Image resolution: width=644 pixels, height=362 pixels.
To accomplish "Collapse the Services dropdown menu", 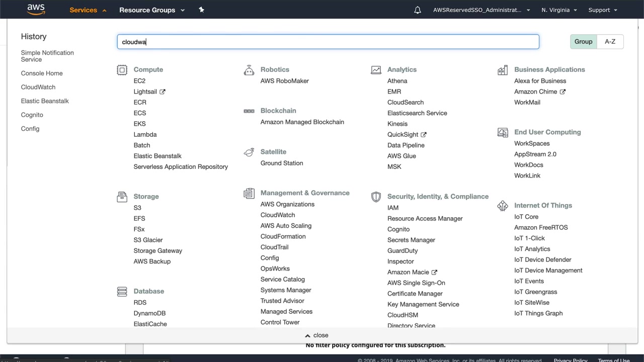I will click(x=88, y=10).
